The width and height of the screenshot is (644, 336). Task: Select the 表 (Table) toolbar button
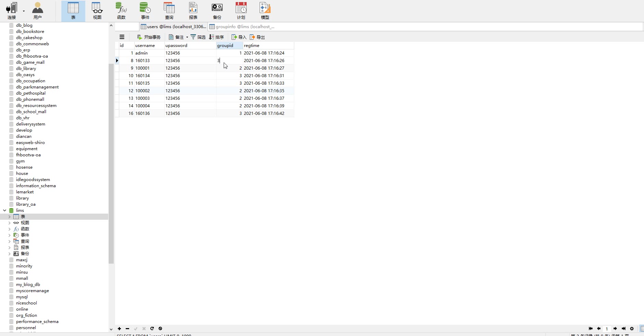tap(73, 11)
